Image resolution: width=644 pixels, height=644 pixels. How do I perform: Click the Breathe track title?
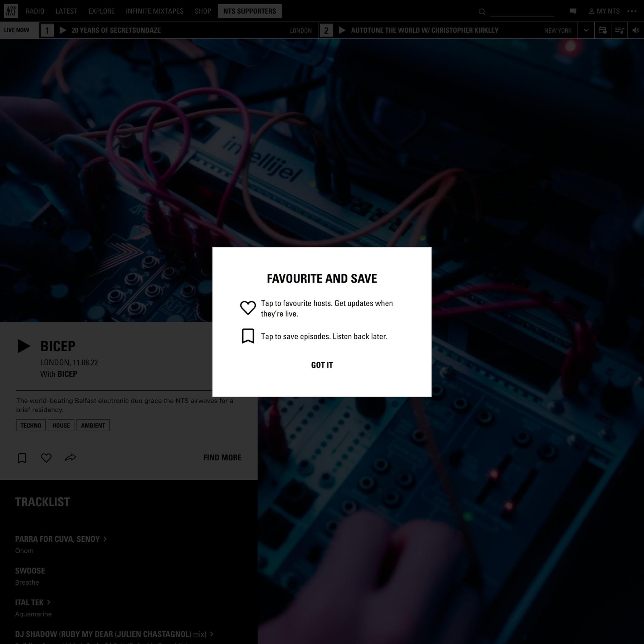(27, 582)
